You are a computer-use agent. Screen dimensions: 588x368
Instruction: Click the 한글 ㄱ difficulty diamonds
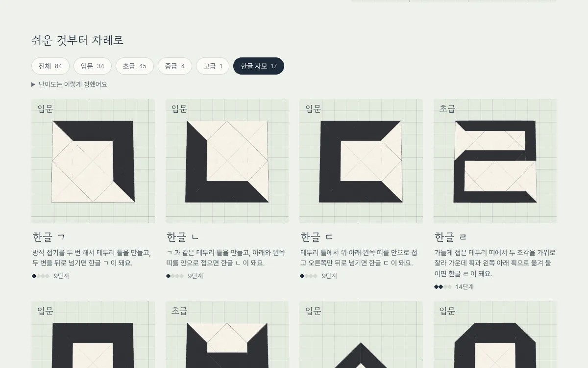point(41,276)
